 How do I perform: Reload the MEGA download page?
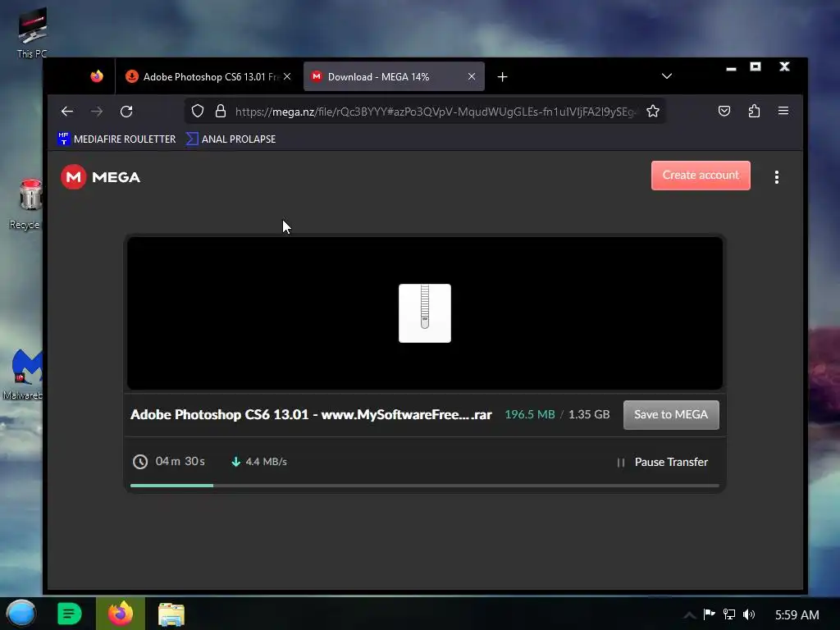[126, 112]
